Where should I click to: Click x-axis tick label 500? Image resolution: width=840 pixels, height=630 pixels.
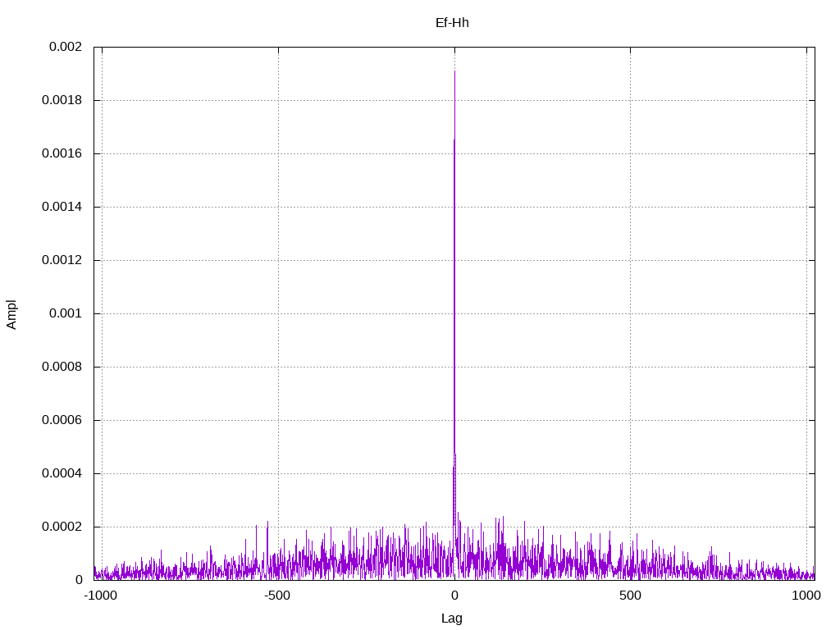630,596
